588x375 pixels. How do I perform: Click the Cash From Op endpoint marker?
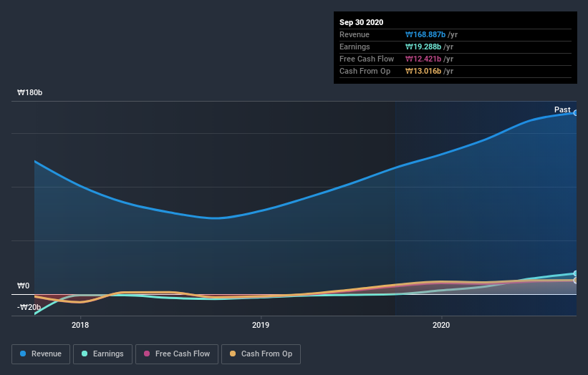tap(576, 281)
